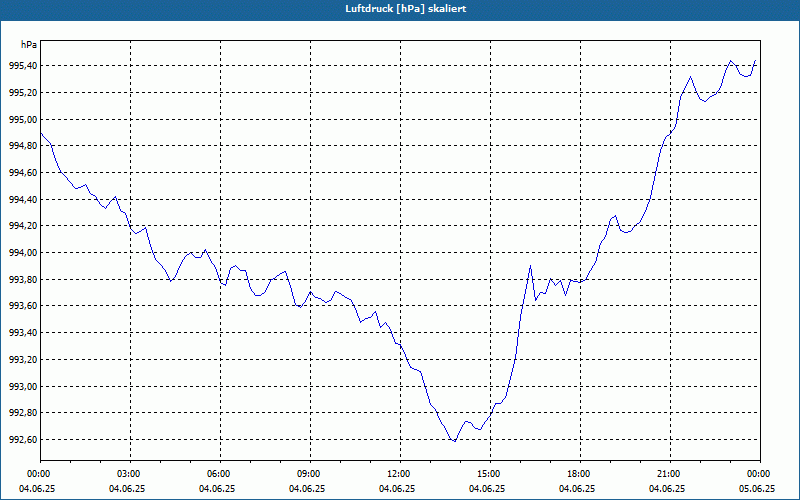
Task: Click the 21:00 time label
Action: (x=670, y=474)
